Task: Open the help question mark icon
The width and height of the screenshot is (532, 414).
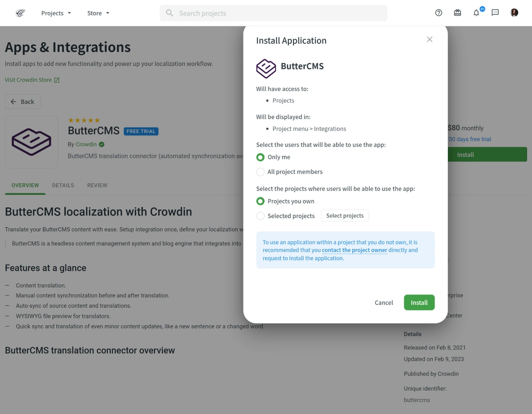Action: tap(438, 13)
